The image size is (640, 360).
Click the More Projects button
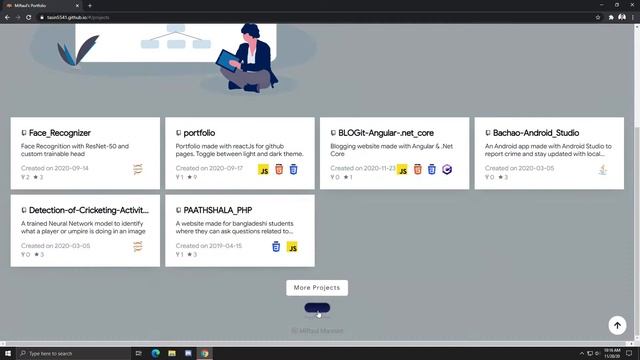(x=317, y=288)
